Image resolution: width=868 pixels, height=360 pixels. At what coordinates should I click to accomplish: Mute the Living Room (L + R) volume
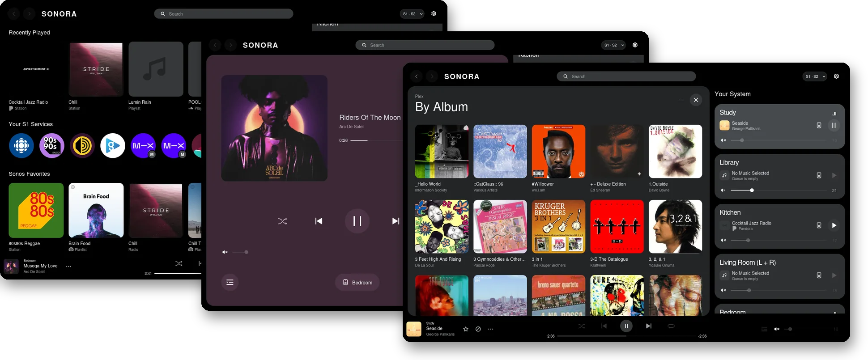coord(723,291)
